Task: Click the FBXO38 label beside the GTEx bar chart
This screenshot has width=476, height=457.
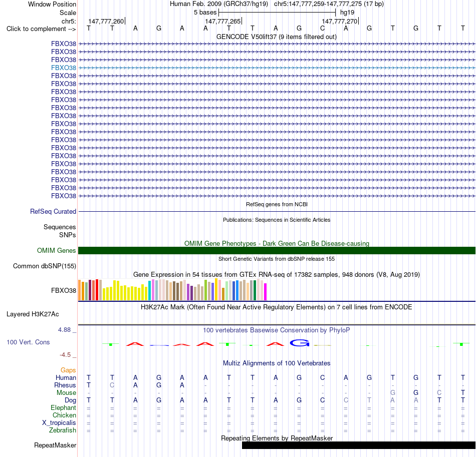Action: (64, 290)
